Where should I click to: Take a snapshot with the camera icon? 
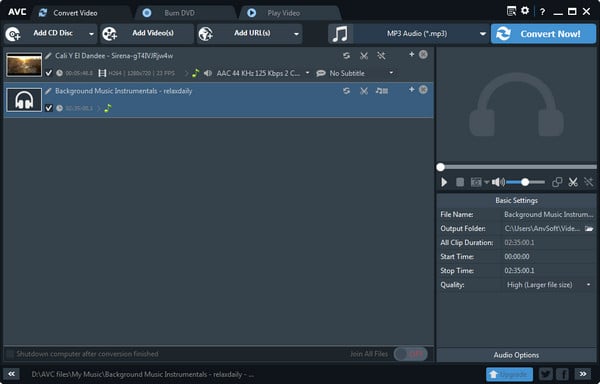(476, 182)
